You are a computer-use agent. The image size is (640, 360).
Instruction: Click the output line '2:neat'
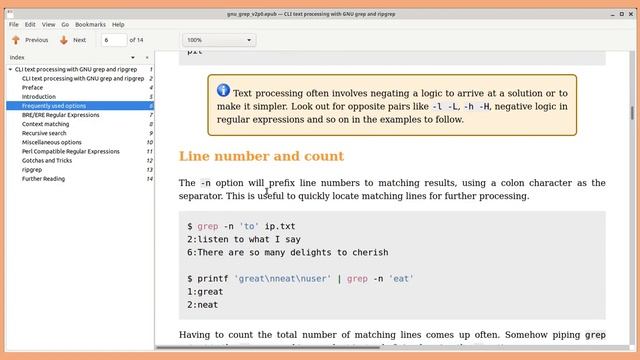(x=202, y=305)
